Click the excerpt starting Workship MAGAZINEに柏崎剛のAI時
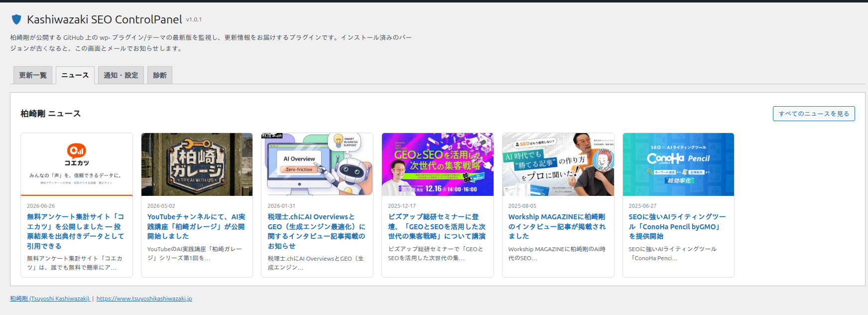This screenshot has width=868, height=315. (557, 254)
